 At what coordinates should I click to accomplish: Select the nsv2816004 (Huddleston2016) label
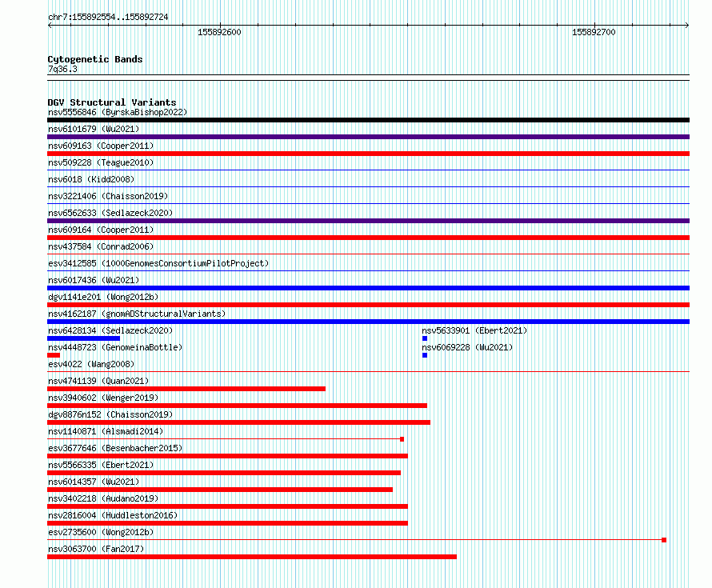coord(113,515)
